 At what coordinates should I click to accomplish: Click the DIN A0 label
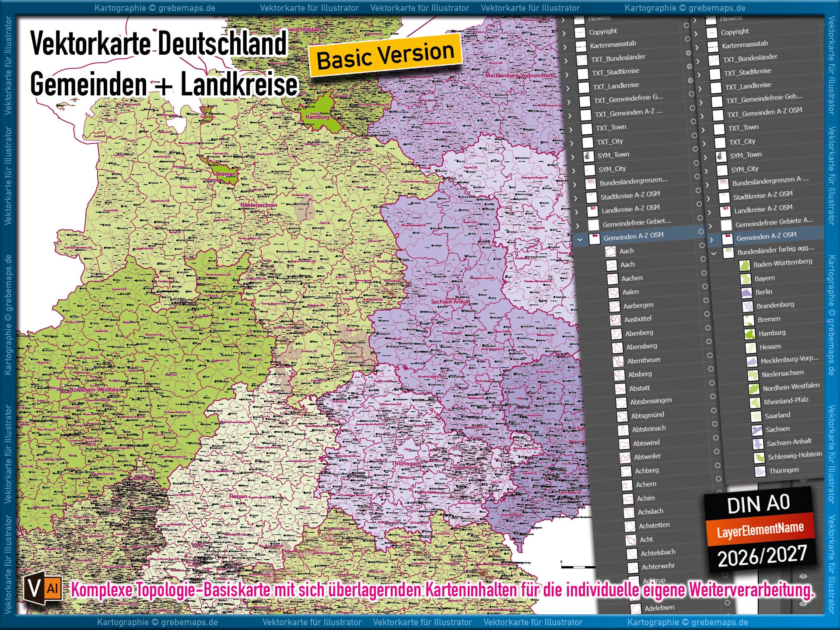coord(758,504)
